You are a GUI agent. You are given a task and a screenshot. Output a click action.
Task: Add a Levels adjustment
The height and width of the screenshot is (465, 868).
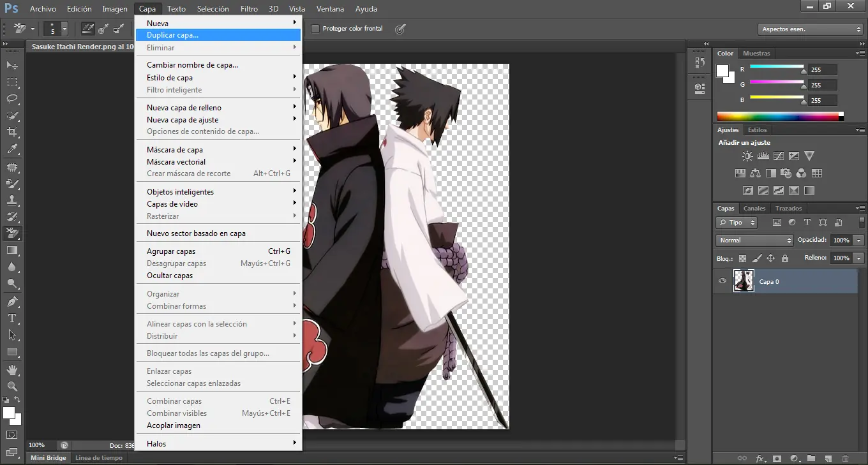[763, 156]
